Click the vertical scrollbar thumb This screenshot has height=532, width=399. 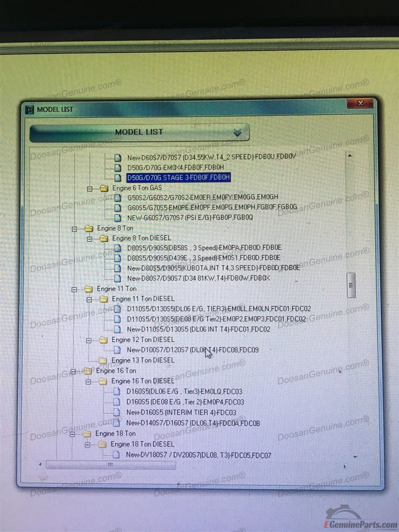coord(351,285)
